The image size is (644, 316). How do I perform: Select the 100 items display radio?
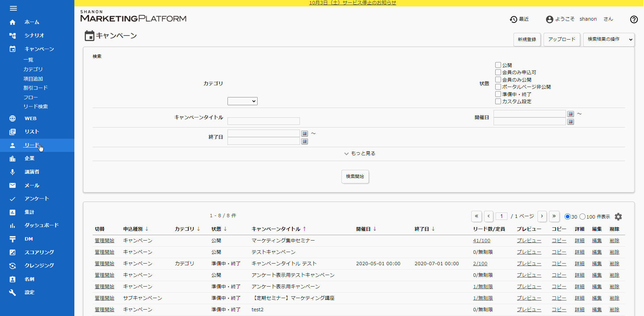[582, 217]
